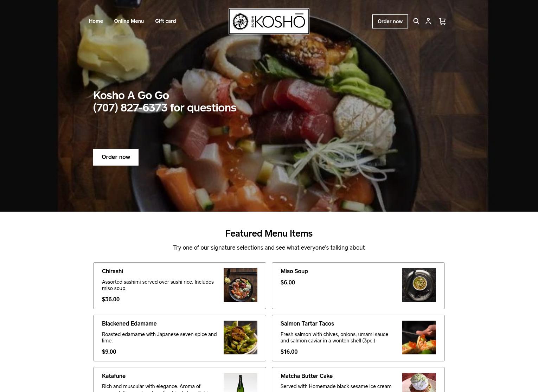The height and width of the screenshot is (392, 538).
Task: Open the Matcha Butter Cake thumbnail
Action: coord(419,383)
